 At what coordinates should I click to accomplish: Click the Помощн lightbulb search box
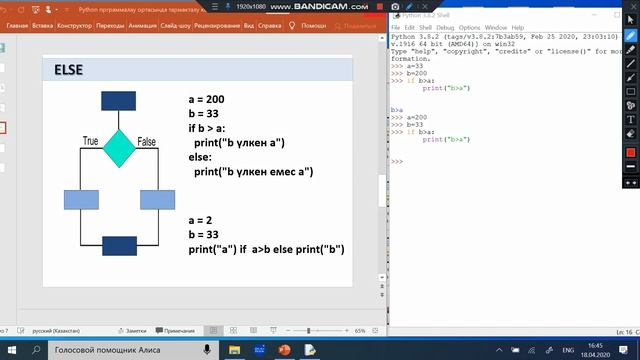tap(308, 25)
